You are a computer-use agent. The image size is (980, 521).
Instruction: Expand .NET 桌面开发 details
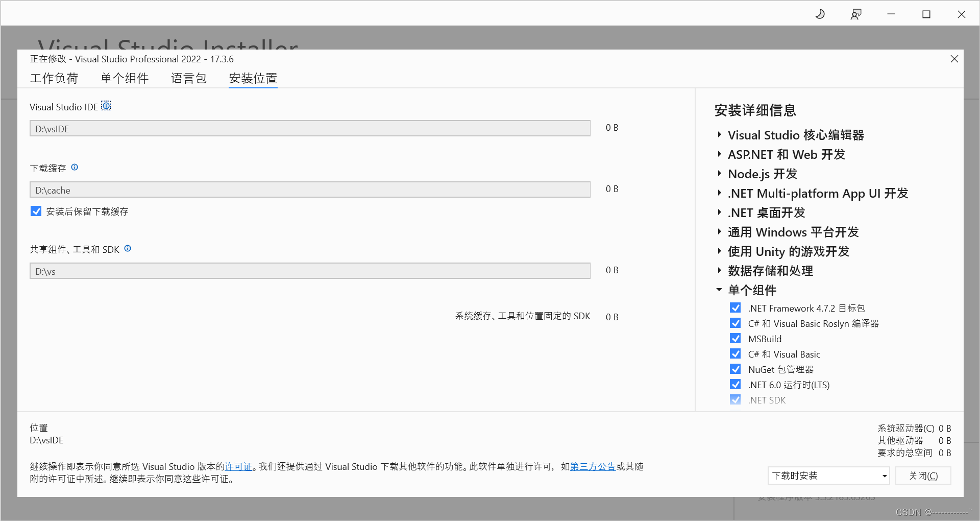[x=719, y=212]
